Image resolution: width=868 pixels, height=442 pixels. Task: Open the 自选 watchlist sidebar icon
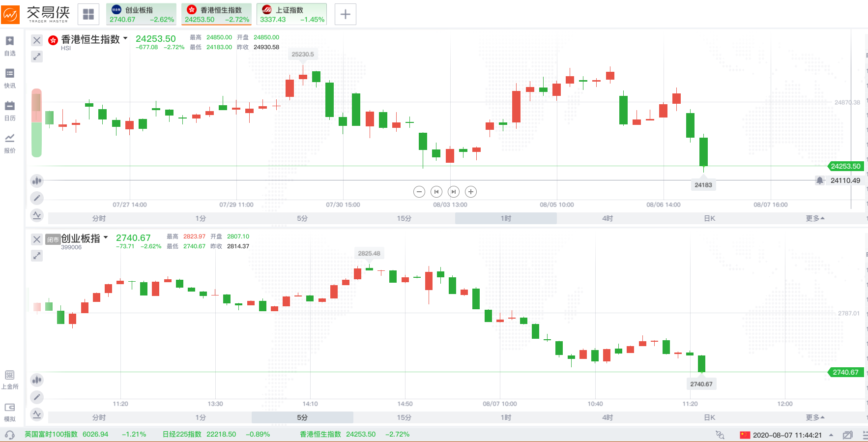point(10,46)
